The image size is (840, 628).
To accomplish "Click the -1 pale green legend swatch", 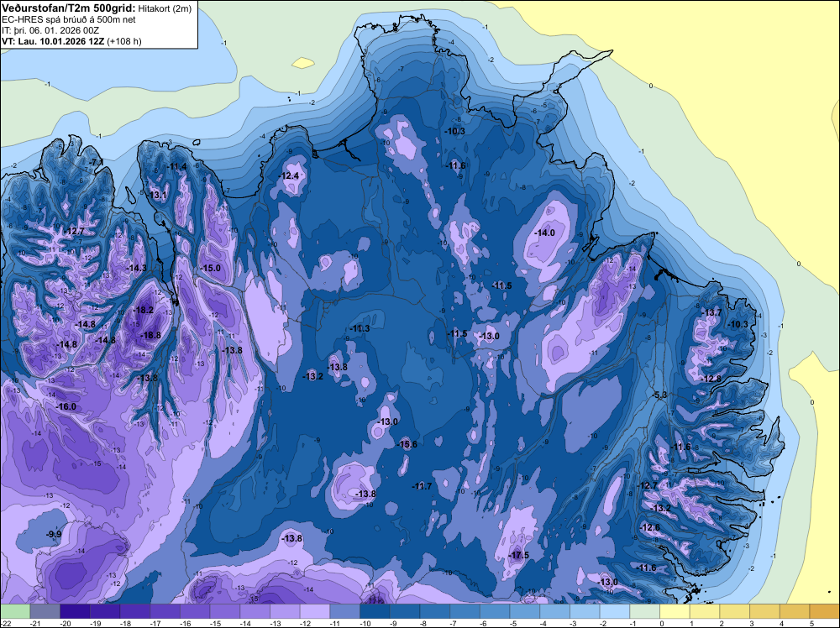I will pyautogui.click(x=645, y=611).
